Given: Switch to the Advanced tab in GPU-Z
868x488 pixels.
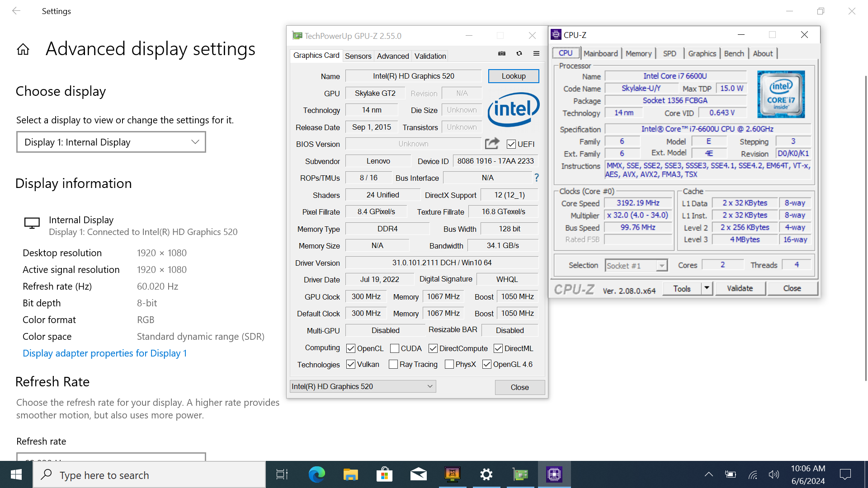Looking at the screenshot, I should pos(393,56).
